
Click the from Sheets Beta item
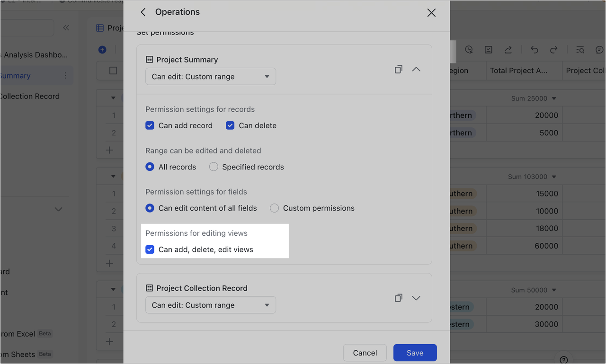[26, 354]
